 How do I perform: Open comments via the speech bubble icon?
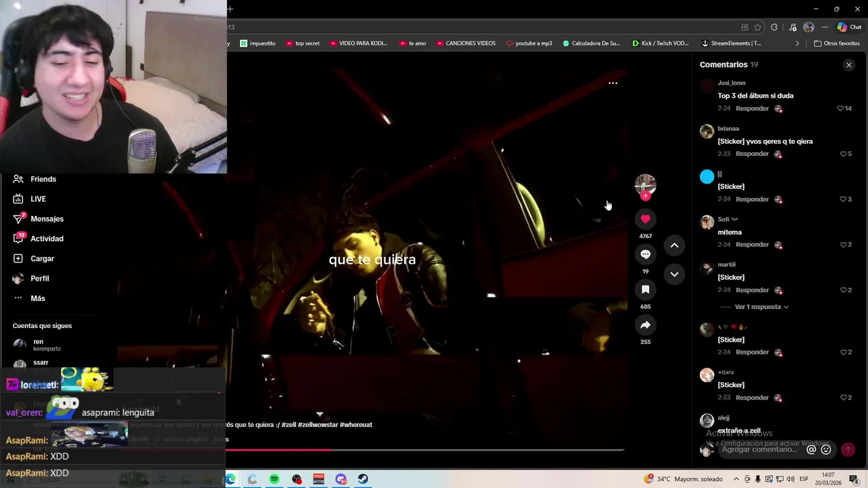point(646,254)
